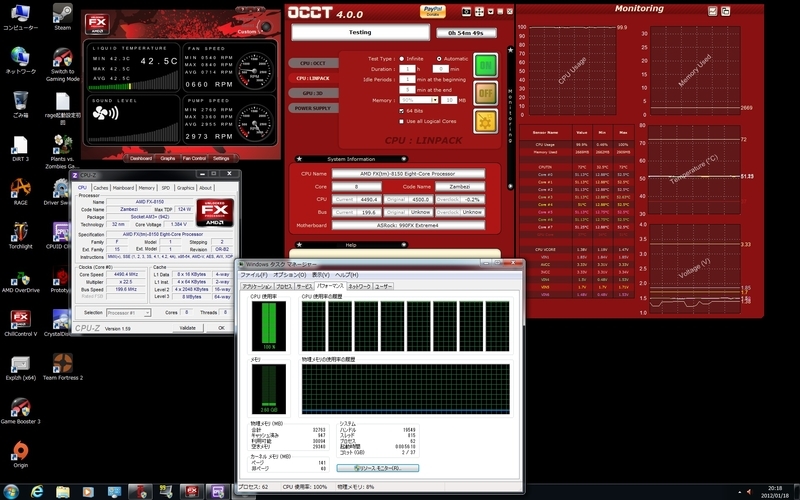Open the ファイル(F) menu in Task Manager
Viewport: 800px width, 500px height.
click(254, 275)
